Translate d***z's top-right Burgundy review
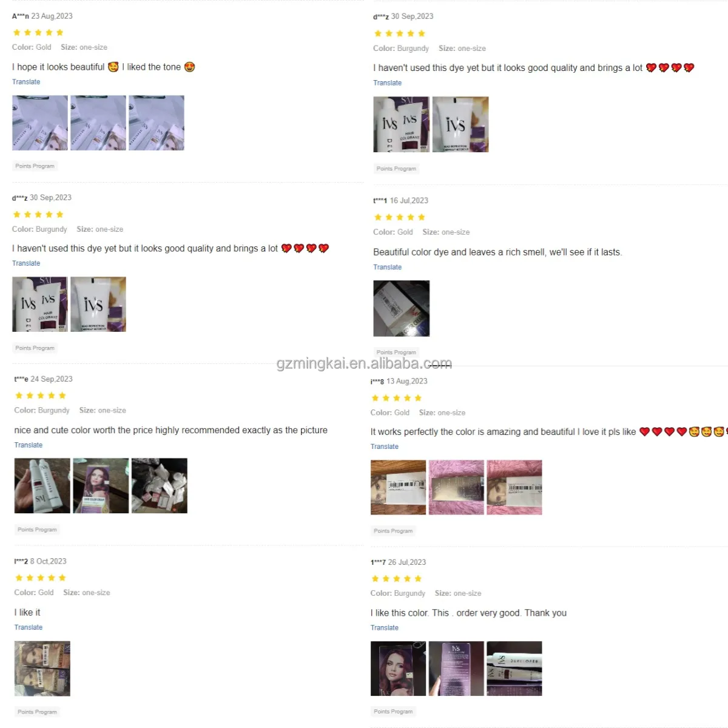 (387, 83)
